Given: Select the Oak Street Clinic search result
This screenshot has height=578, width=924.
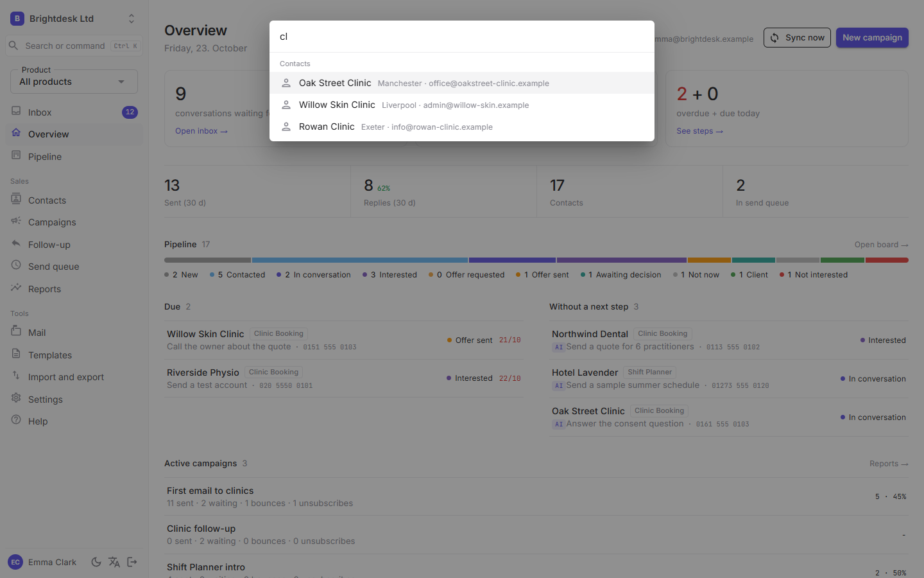Looking at the screenshot, I should (x=462, y=83).
